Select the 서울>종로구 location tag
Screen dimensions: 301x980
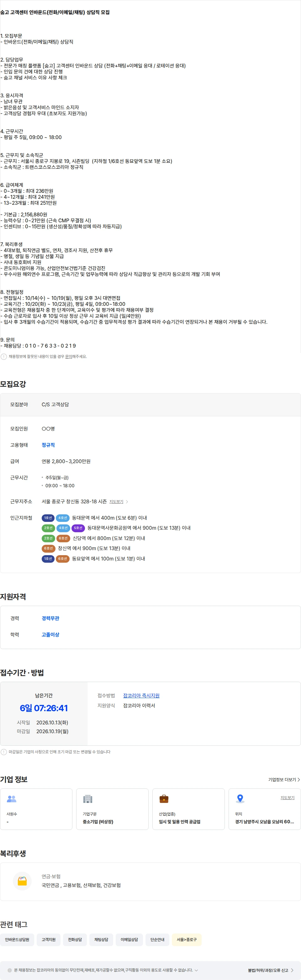[187, 940]
